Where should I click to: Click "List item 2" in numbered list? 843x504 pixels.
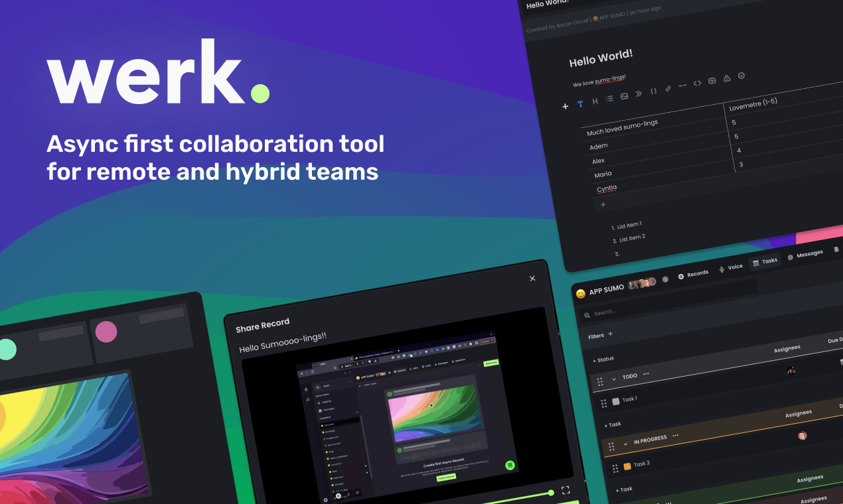point(633,237)
